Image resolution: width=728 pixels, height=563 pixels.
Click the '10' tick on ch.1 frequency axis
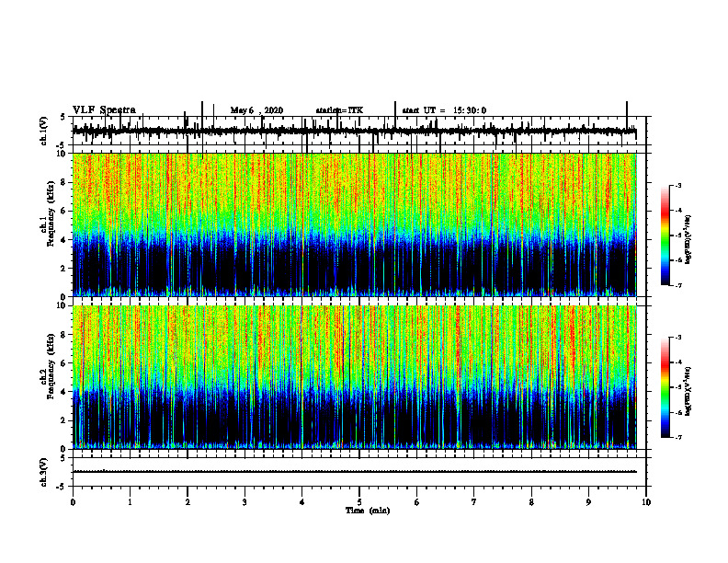61,154
